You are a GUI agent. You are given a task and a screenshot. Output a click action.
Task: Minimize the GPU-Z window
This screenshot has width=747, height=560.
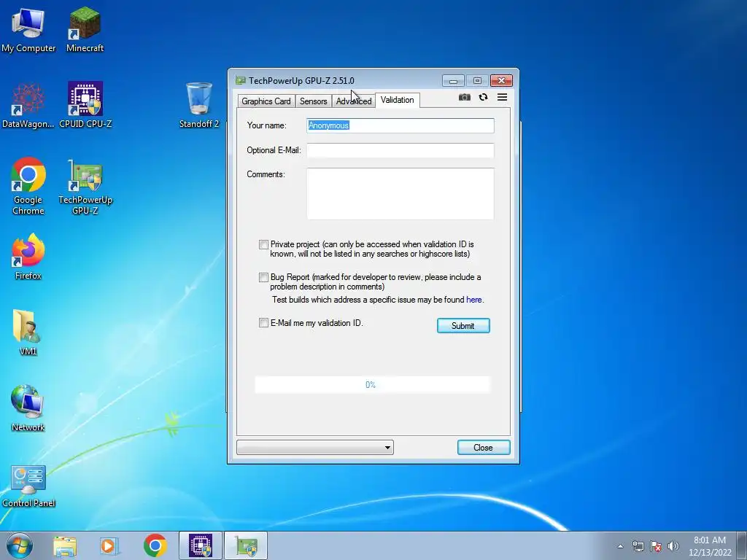click(453, 81)
